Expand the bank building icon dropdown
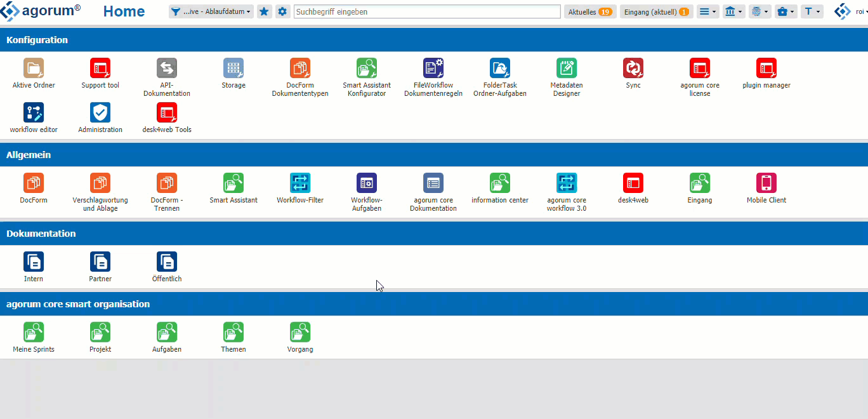 coord(733,11)
